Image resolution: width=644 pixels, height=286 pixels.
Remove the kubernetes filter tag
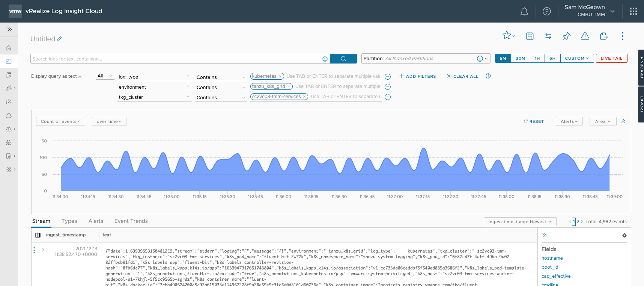coord(280,76)
